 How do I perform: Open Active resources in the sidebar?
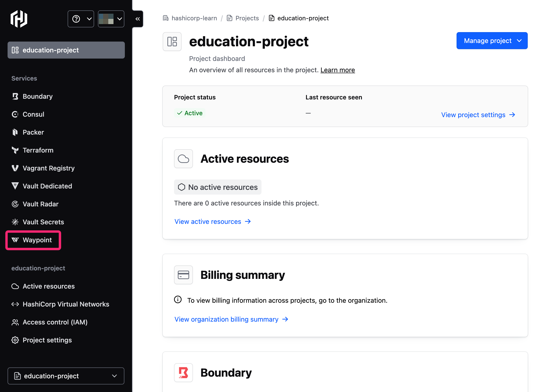(x=49, y=286)
